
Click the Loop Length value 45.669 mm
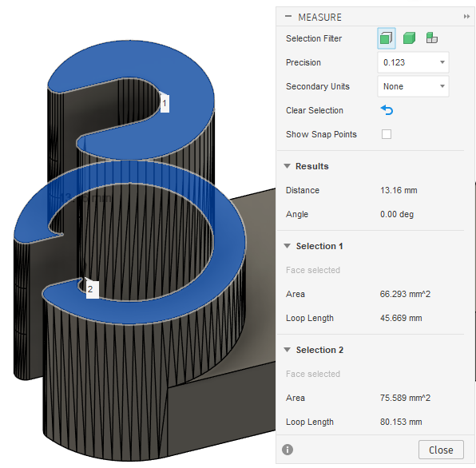click(x=401, y=318)
